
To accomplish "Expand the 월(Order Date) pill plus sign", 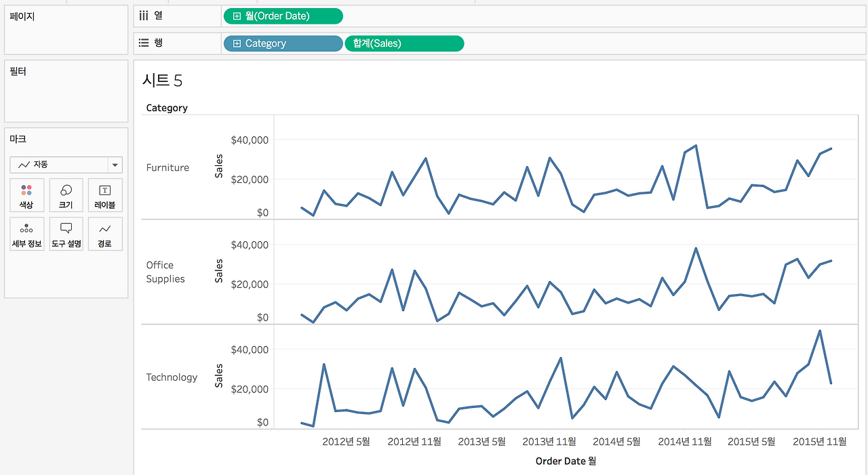I will [237, 16].
